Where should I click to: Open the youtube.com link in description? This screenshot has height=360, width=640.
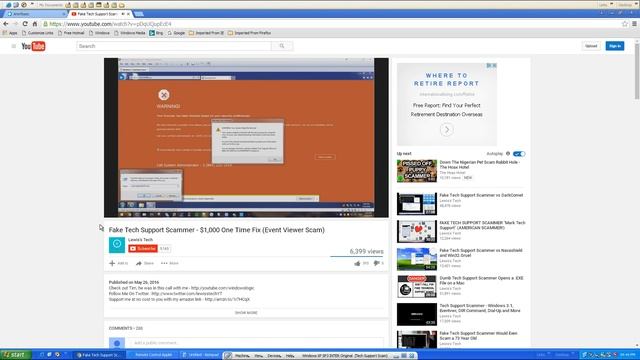pos(222,288)
